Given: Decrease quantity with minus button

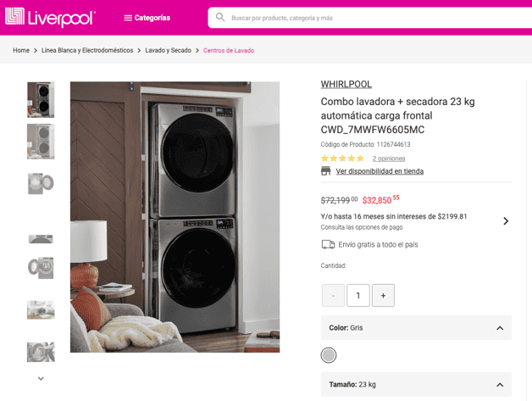Looking at the screenshot, I should click(x=333, y=295).
